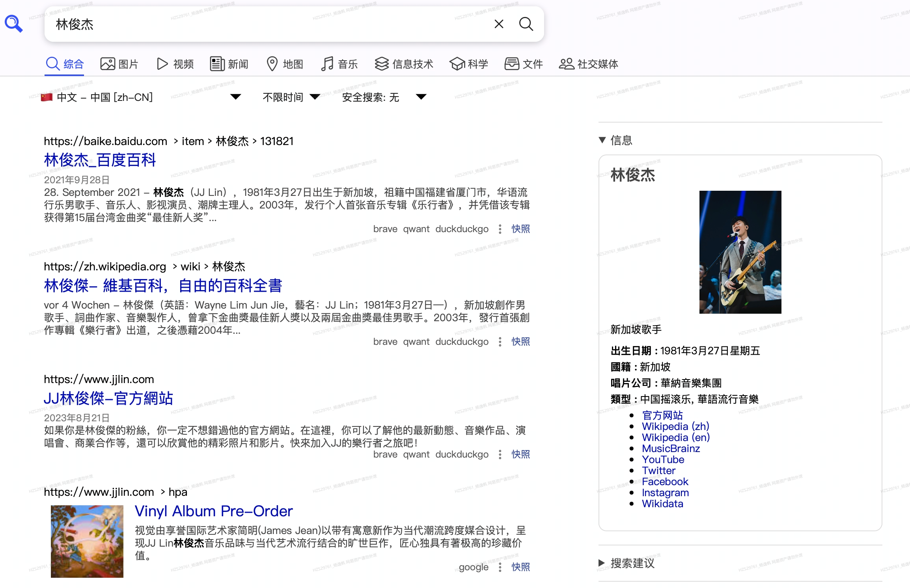910x588 pixels.
Task: Open 快照 cached link for Baidu Baike result
Action: (520, 229)
